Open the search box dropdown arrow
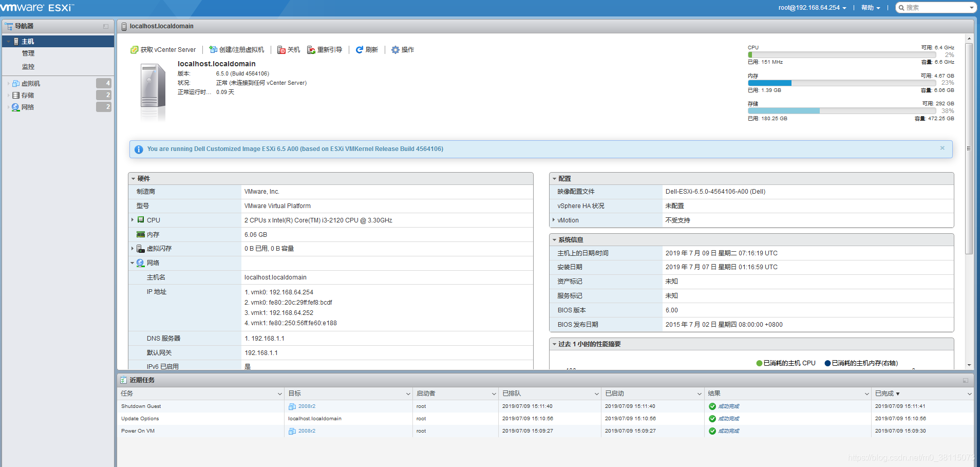 [x=971, y=8]
